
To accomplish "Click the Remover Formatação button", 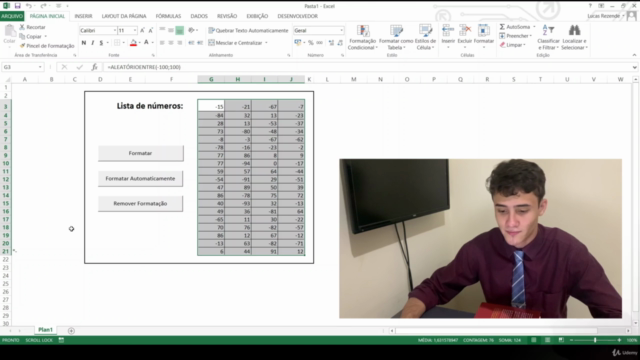I will (140, 203).
